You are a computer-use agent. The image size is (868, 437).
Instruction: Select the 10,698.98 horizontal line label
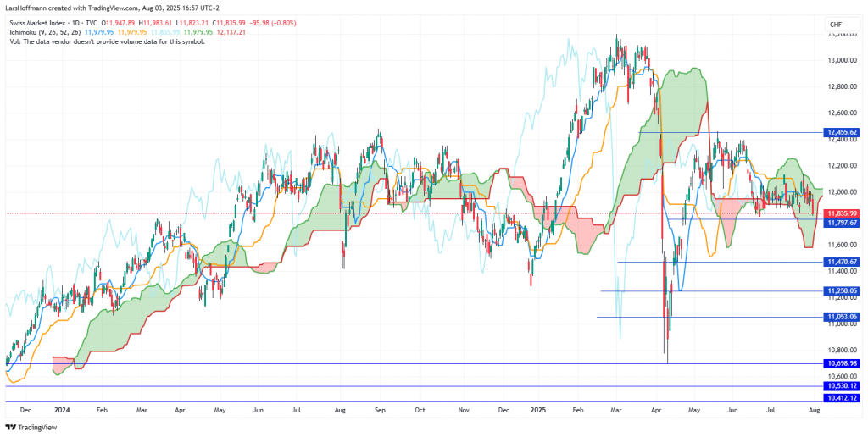pyautogui.click(x=841, y=363)
